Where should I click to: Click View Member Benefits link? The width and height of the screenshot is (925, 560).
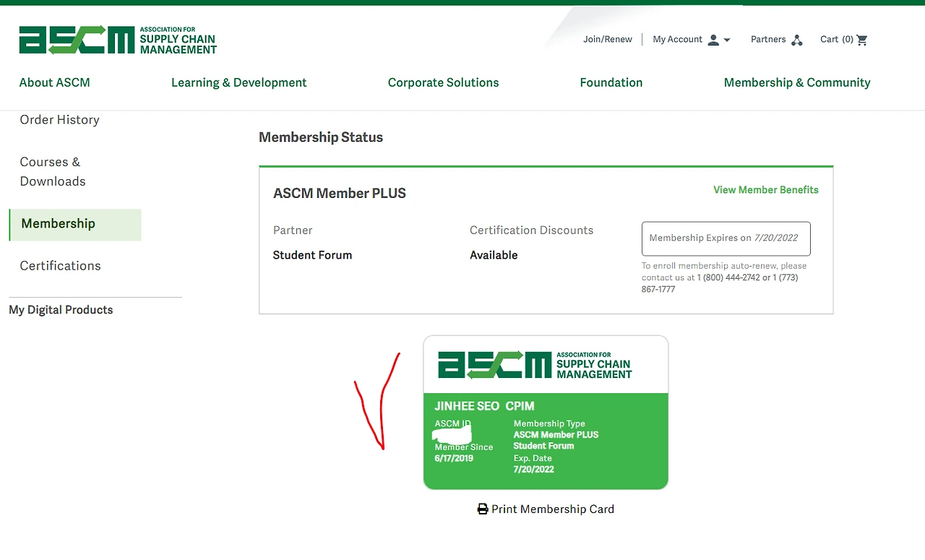(x=766, y=190)
